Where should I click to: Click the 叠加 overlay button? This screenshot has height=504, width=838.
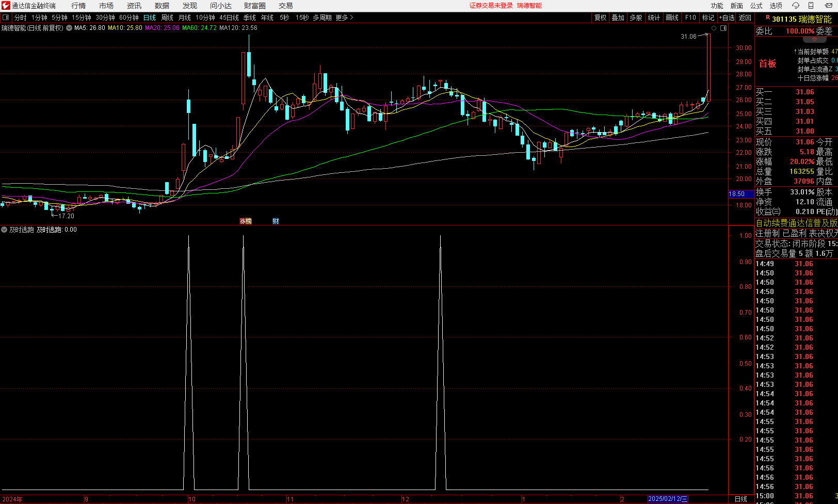pyautogui.click(x=618, y=18)
